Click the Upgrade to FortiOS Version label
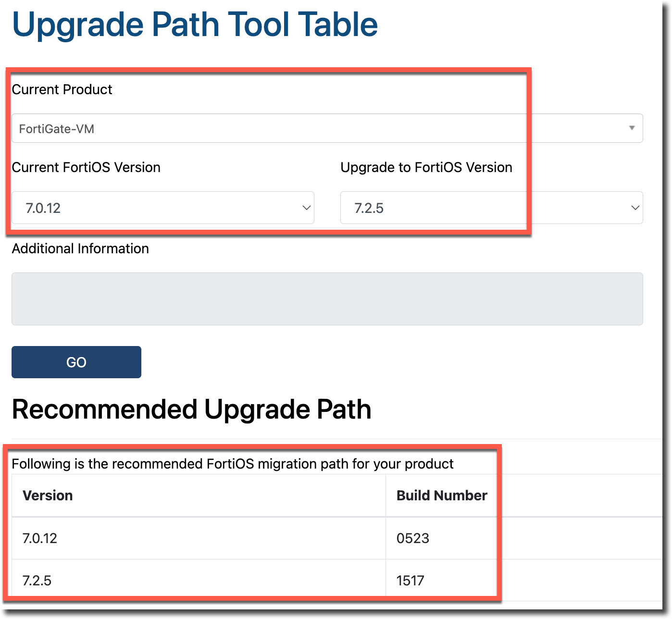672x619 pixels. pyautogui.click(x=426, y=167)
